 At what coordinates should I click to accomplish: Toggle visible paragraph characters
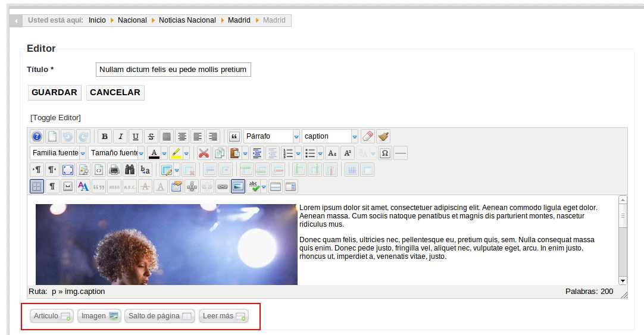pyautogui.click(x=52, y=187)
